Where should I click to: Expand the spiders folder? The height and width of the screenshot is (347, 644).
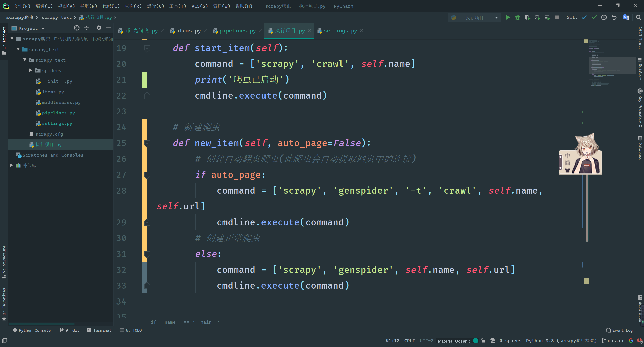tap(31, 70)
